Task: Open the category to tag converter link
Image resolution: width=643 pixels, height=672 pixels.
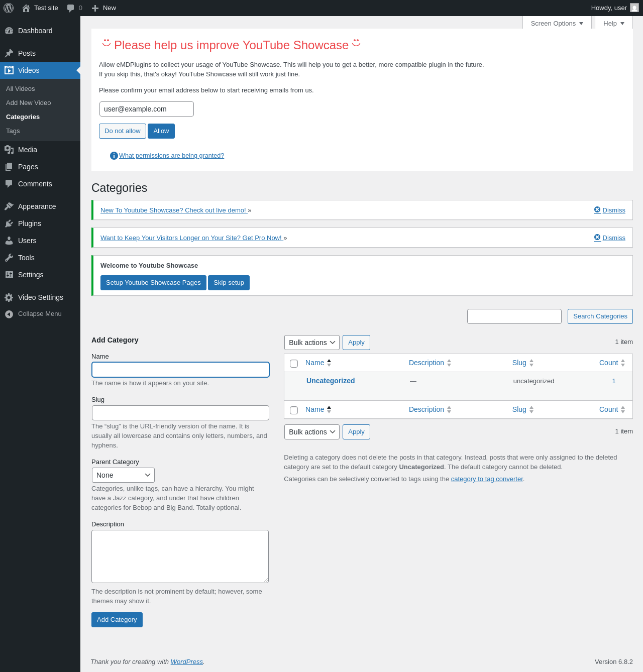Action: click(x=487, y=479)
